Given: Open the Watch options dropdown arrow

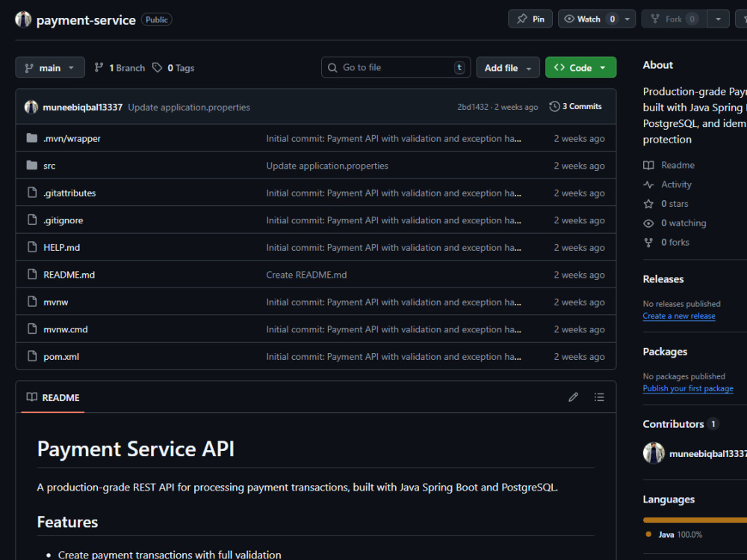Looking at the screenshot, I should 627,19.
